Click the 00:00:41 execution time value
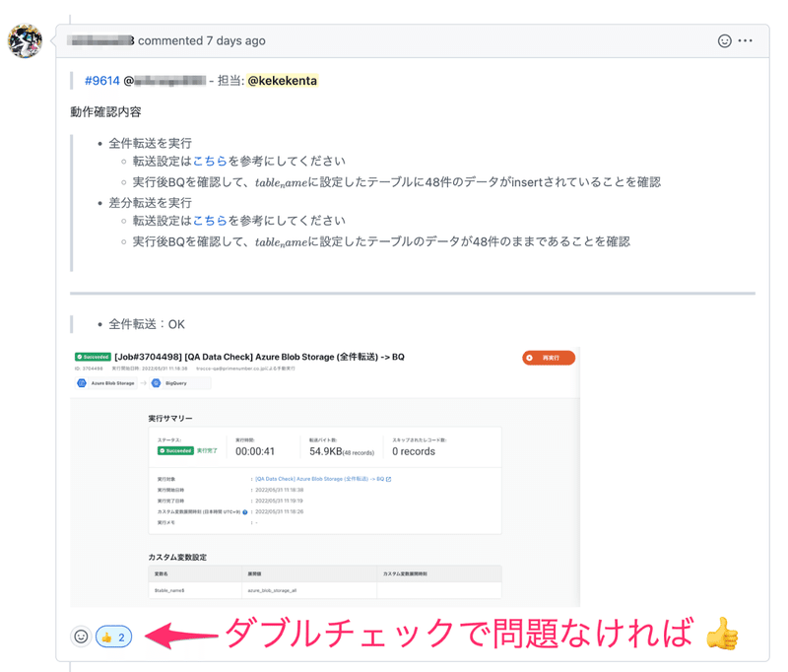Viewport: 788px width, 672px height. pyautogui.click(x=255, y=451)
